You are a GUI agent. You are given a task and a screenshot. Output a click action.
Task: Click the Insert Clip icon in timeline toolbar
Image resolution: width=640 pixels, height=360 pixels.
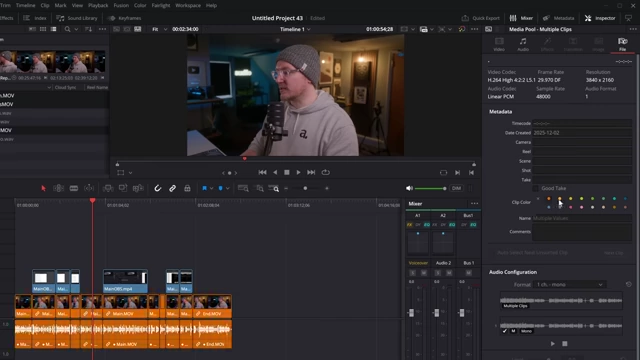tap(108, 188)
